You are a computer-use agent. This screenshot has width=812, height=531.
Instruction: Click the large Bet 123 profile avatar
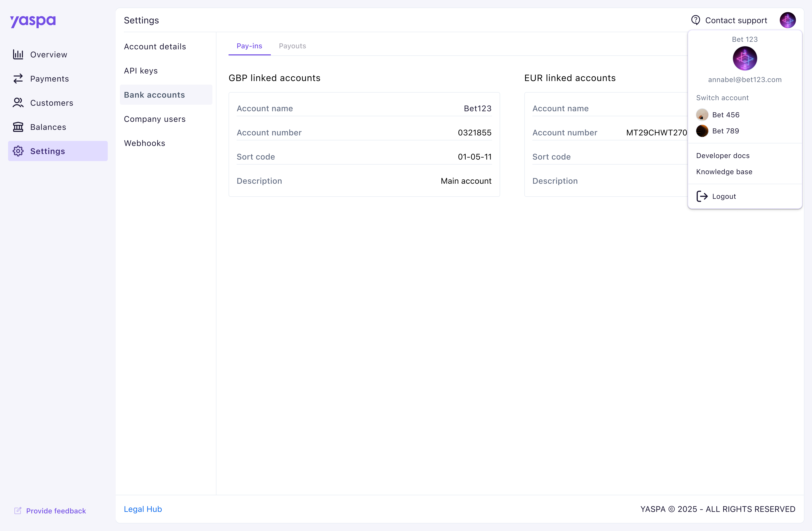(744, 59)
